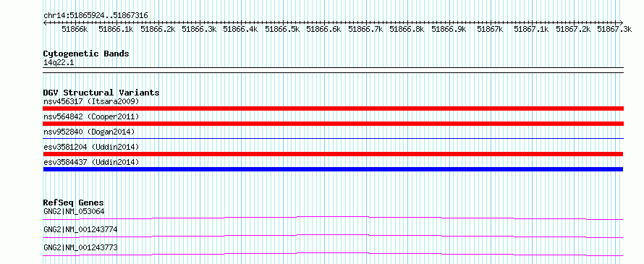
Task: Click the 51866.6k ruler label
Action: (x=324, y=29)
